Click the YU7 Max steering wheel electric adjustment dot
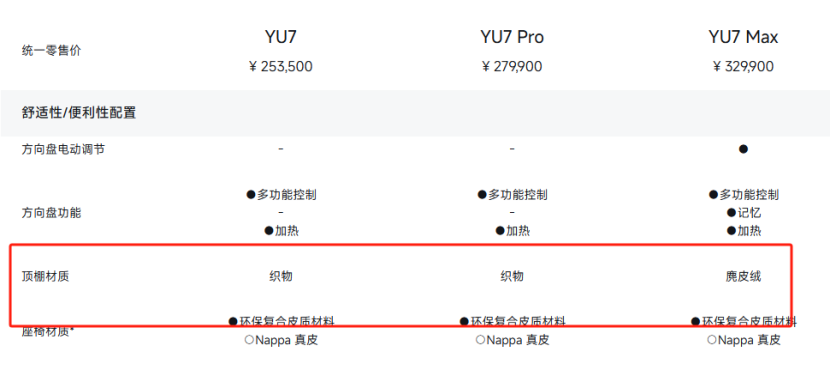This screenshot has height=376, width=830. click(x=743, y=149)
